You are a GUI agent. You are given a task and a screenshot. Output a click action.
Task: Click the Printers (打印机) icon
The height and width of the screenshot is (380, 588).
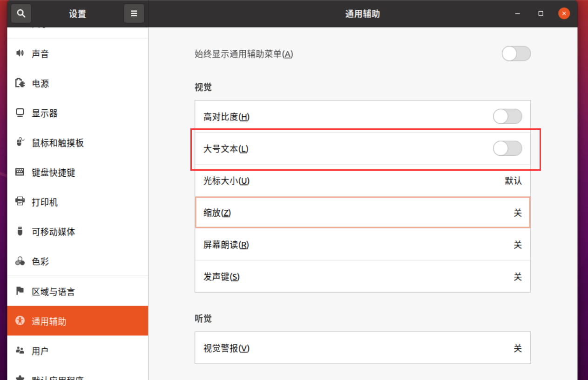(x=20, y=202)
